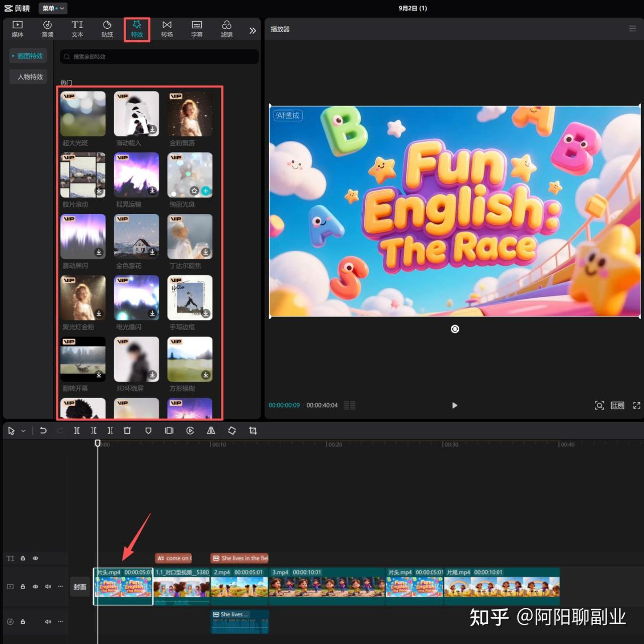Expand more tool tabs with double chevron

[253, 30]
